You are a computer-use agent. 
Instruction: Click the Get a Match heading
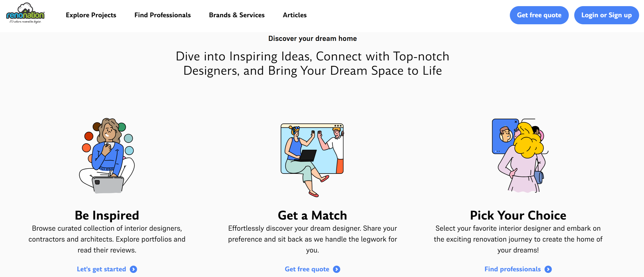(312, 215)
